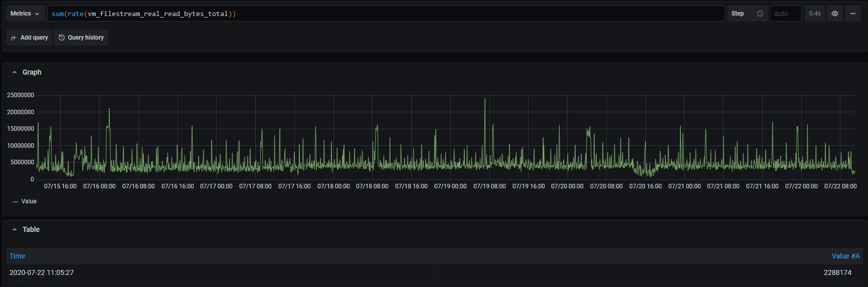868x287 pixels.
Task: Click the 07/19 08:00 x-axis label
Action: (x=489, y=186)
